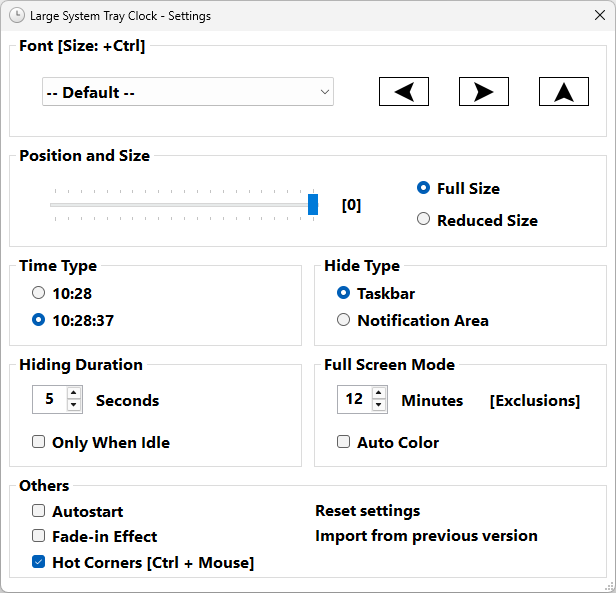Decrease Hiding Duration seconds with down arrow
Viewport: 616px width, 593px height.
[74, 406]
